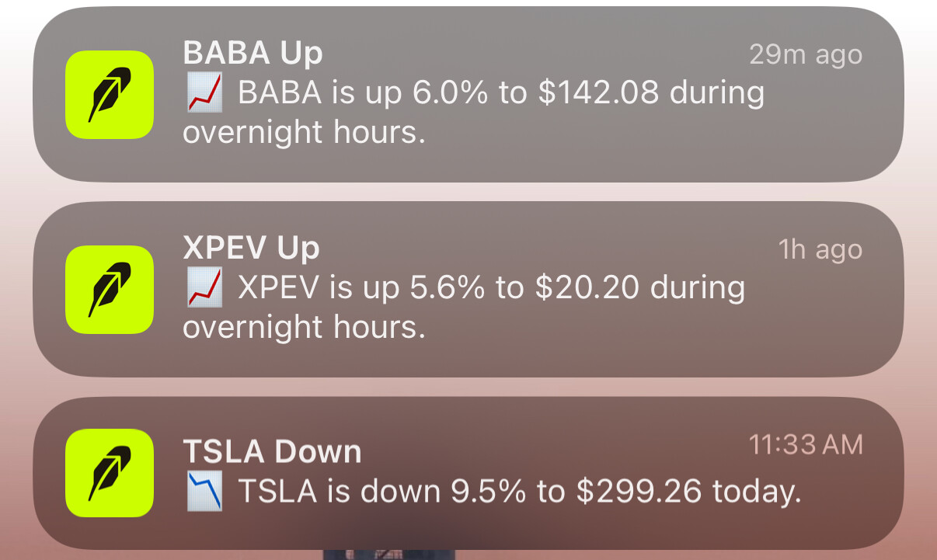Image resolution: width=937 pixels, height=560 pixels.
Task: Click the "1h ago" timestamp
Action: [x=820, y=250]
